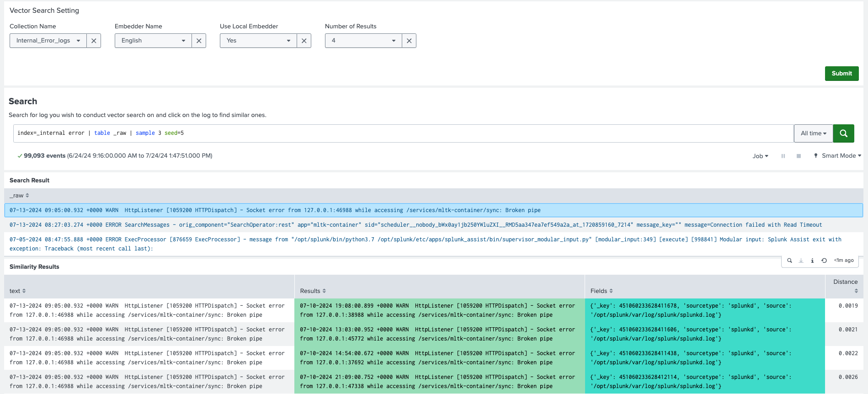Click the info icon in panel toolbar
Viewport: 868px width, 394px height.
(x=812, y=261)
